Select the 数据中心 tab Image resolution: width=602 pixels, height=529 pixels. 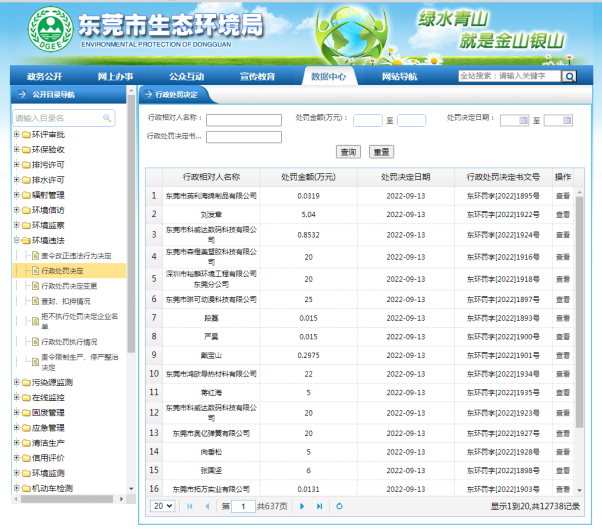pyautogui.click(x=329, y=76)
